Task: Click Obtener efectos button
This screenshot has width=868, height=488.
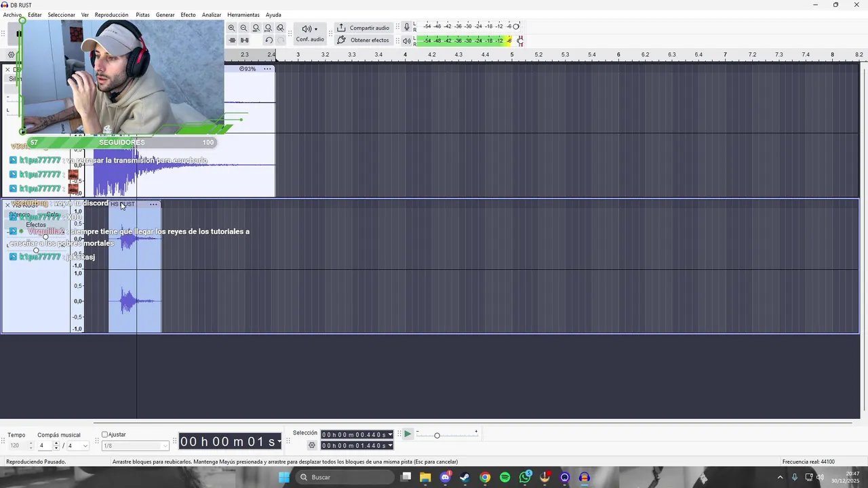Action: 363,40
